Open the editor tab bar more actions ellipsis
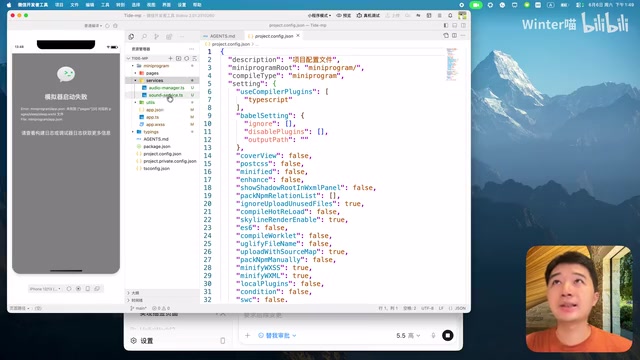640x360 pixels. tap(463, 36)
